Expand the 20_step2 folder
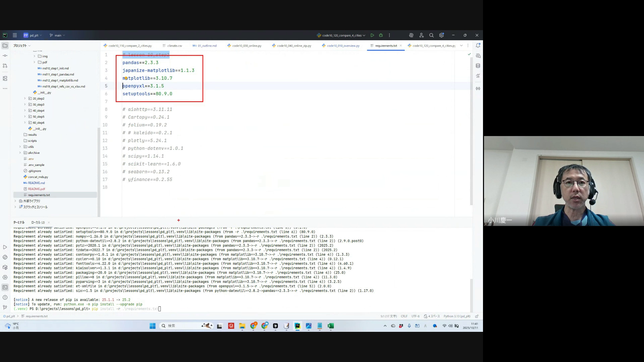The image size is (644, 362). coord(25,99)
